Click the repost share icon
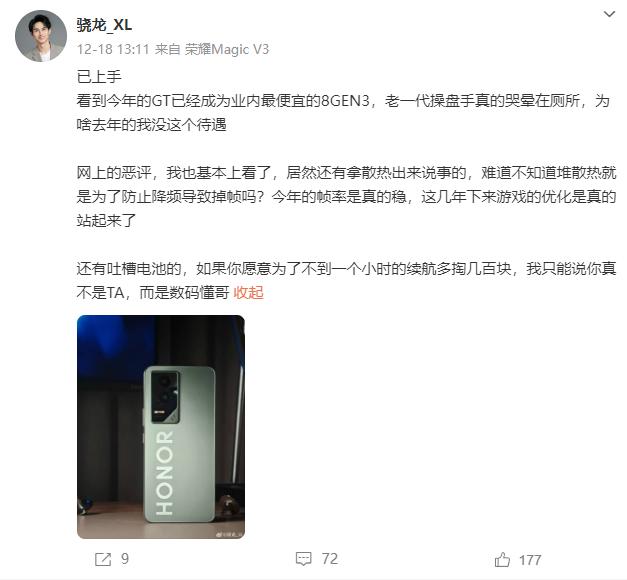This screenshot has width=627, height=580. pos(103,559)
